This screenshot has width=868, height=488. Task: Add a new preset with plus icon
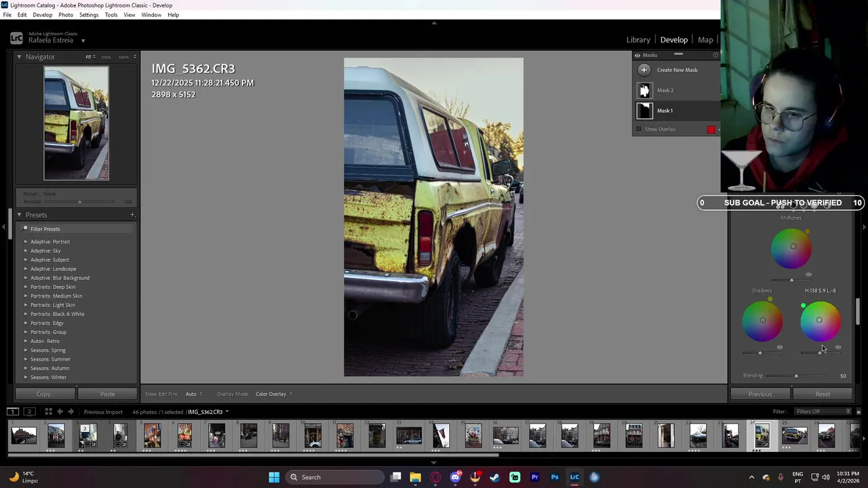coord(132,215)
